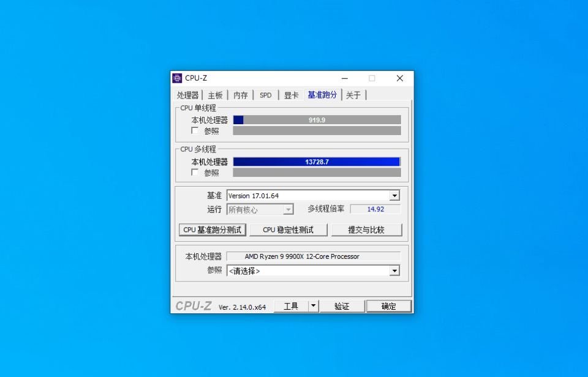Close the CPU-Z window
Screen dimensions: 588x377
pyautogui.click(x=400, y=78)
